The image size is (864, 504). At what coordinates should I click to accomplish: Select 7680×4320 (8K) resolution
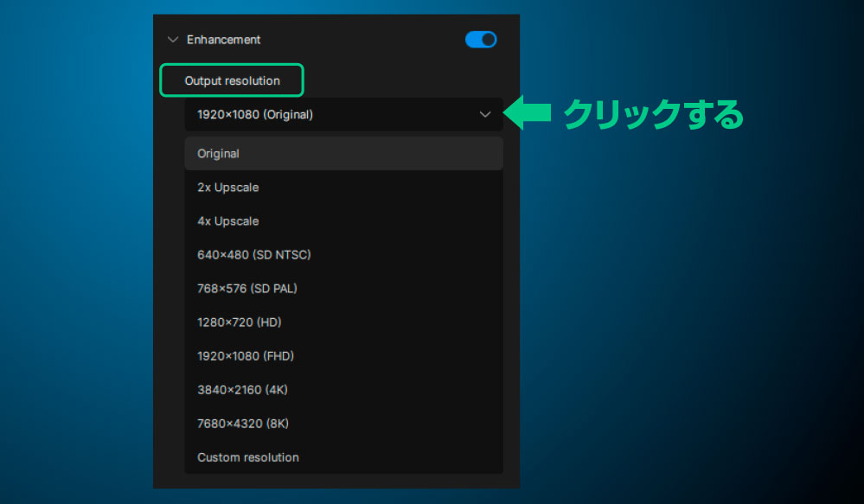pos(242,424)
